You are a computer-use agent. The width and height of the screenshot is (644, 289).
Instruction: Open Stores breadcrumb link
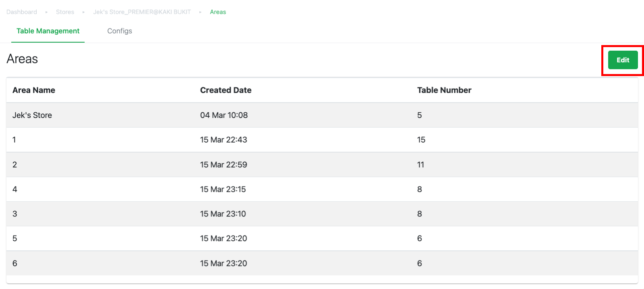(x=65, y=12)
